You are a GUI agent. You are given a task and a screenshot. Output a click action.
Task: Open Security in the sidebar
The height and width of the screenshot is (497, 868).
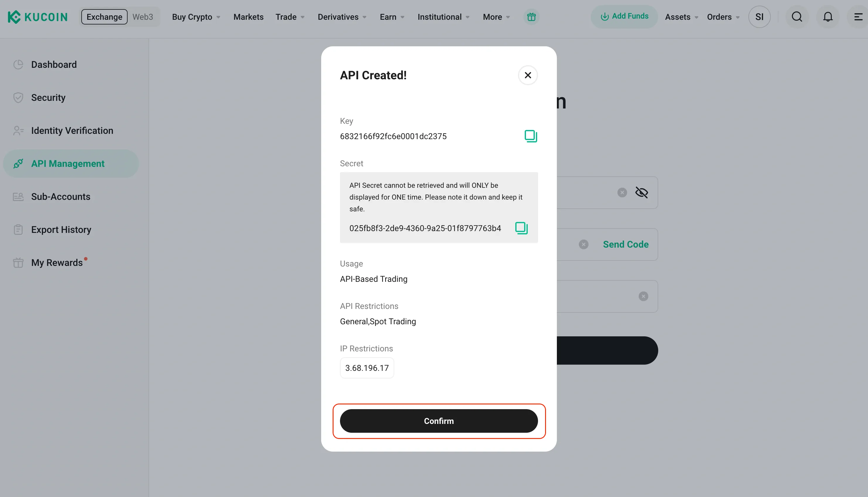pyautogui.click(x=71, y=98)
